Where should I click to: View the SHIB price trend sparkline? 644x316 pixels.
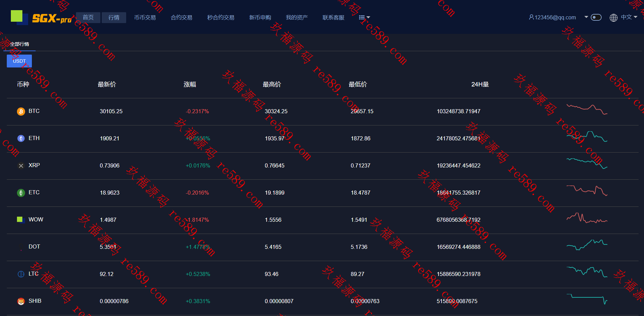[x=587, y=299]
